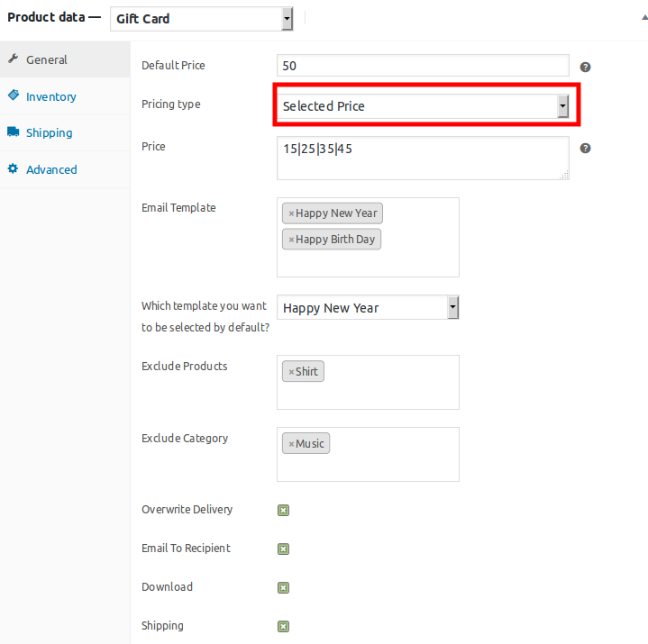Toggle the Email To Recipient checkbox
This screenshot has width=648, height=644.
283,549
